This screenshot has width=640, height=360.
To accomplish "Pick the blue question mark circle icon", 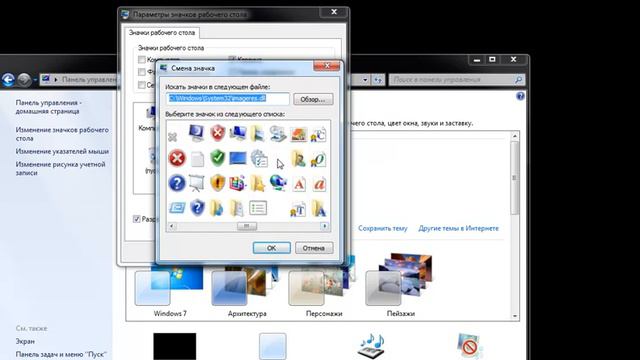I will point(177,183).
